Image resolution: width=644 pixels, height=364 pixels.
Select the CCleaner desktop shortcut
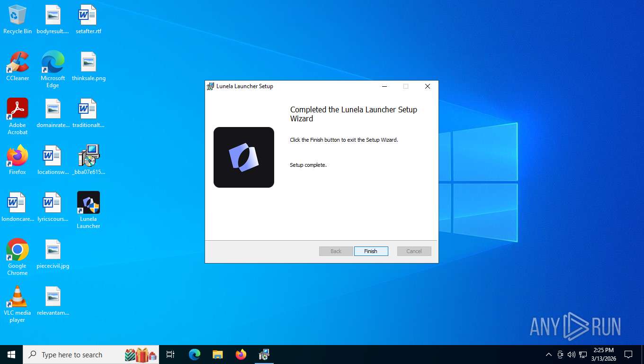(18, 66)
